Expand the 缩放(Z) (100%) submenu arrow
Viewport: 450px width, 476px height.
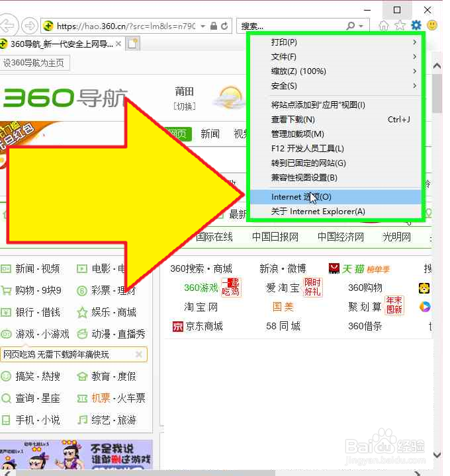pos(415,71)
